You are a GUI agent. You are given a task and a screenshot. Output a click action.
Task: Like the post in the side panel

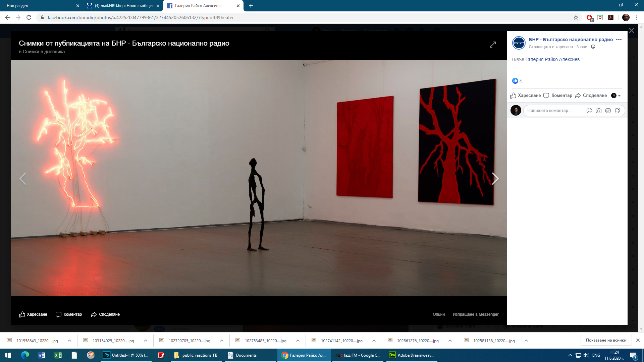pos(526,96)
